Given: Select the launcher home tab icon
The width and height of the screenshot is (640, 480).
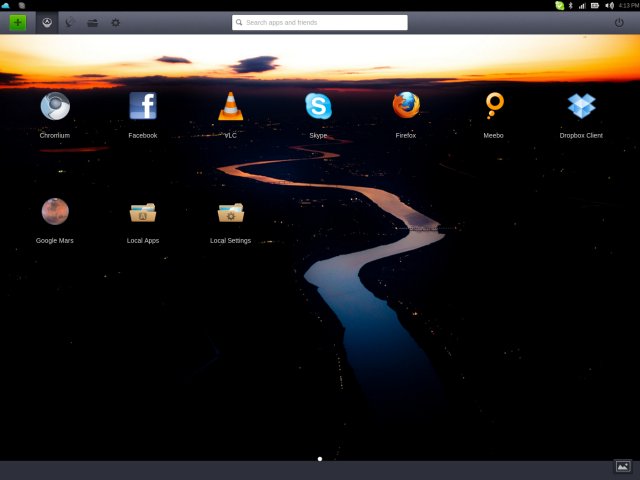Looking at the screenshot, I should (x=47, y=22).
